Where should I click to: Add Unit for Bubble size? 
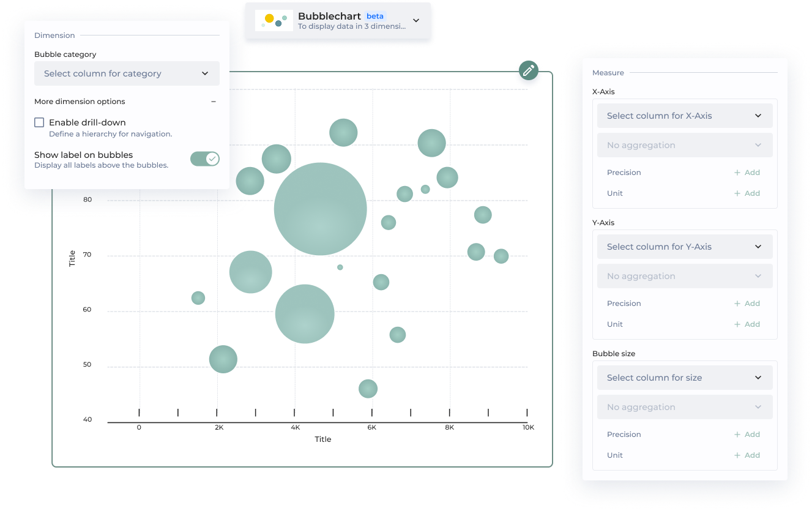tap(747, 455)
